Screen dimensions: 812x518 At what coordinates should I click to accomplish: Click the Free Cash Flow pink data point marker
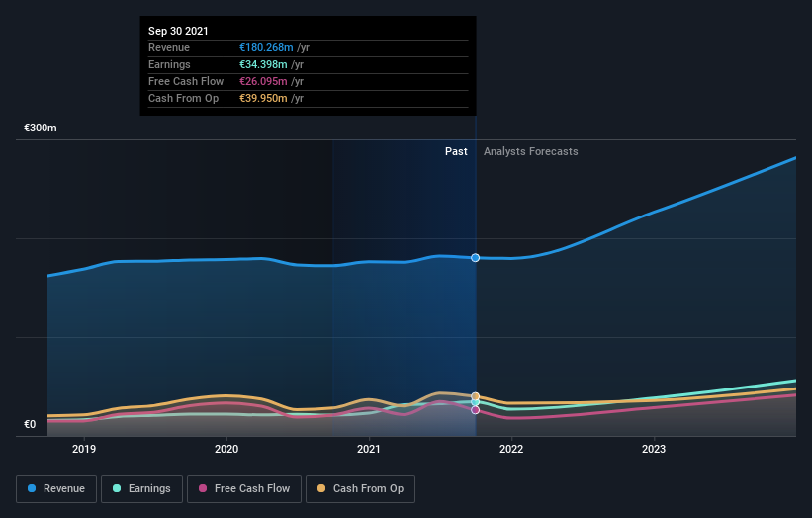coord(475,410)
